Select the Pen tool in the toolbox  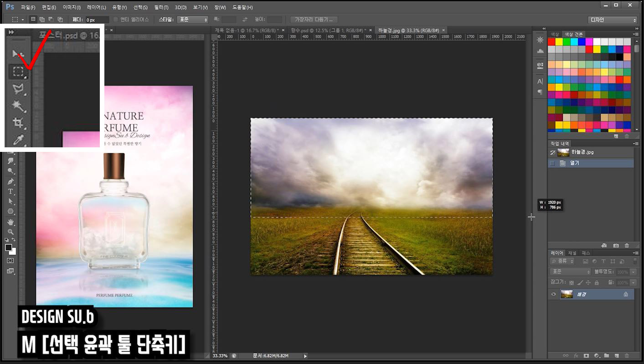tap(10, 182)
